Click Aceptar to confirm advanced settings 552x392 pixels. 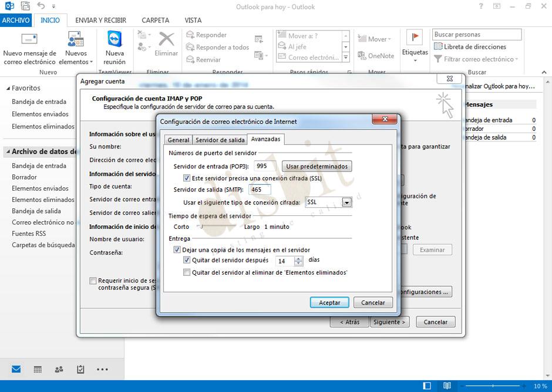tap(329, 302)
